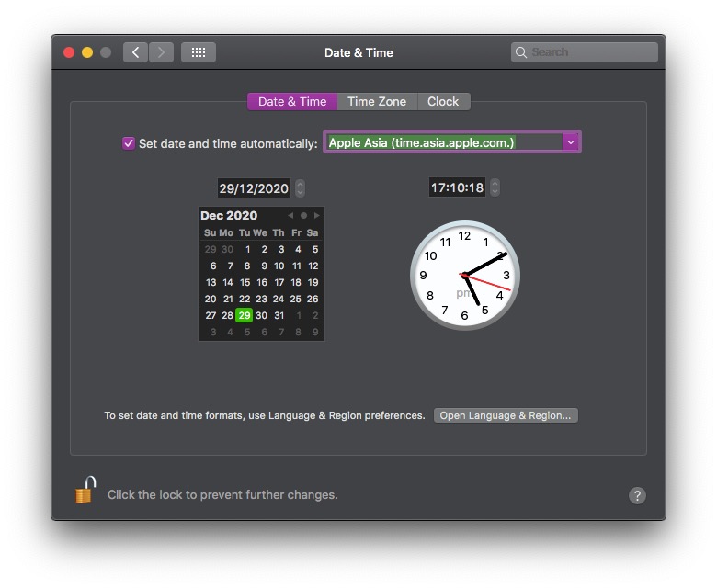The image size is (717, 588).
Task: Click the Dec 2020 month header
Action: pyautogui.click(x=229, y=215)
